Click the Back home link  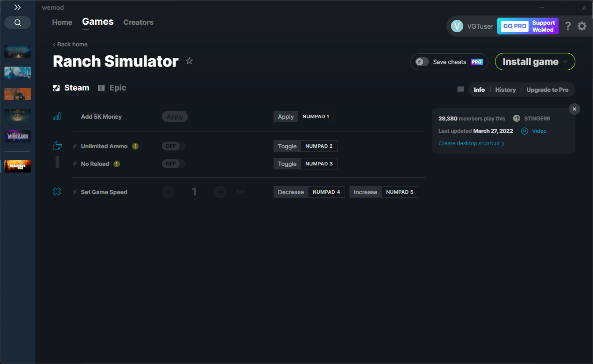tap(70, 44)
